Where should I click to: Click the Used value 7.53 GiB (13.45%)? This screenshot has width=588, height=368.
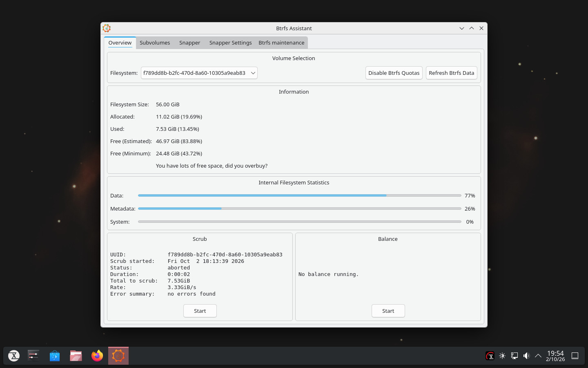pos(178,129)
